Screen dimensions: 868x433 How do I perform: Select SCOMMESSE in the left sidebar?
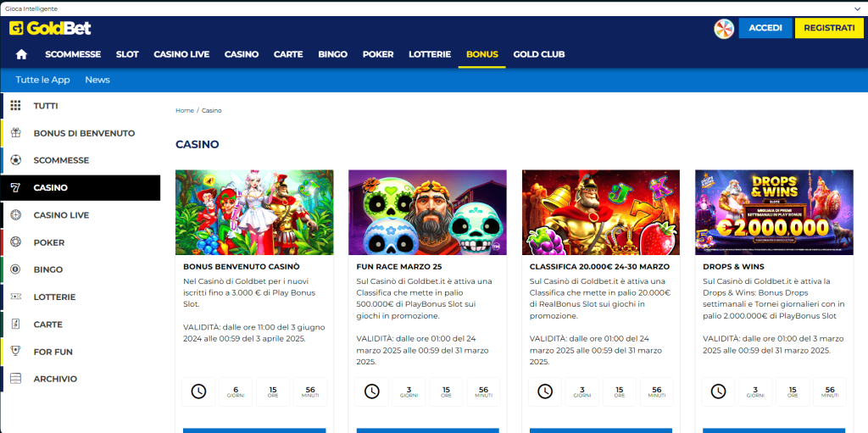coord(81,160)
